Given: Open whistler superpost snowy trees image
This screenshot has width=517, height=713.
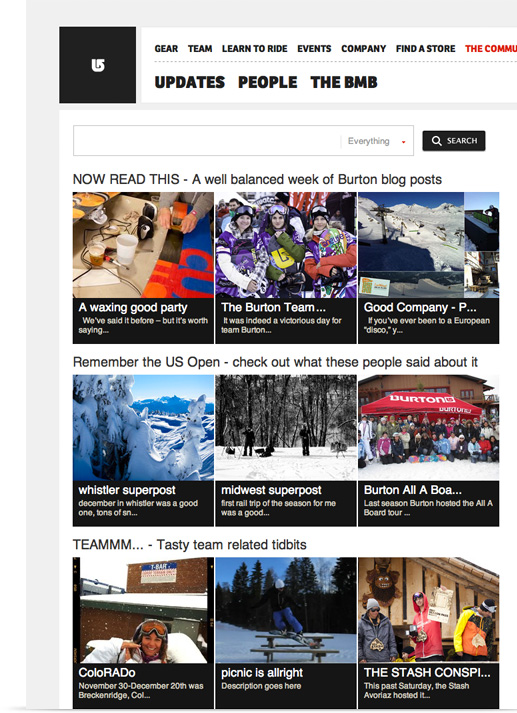Looking at the screenshot, I should [143, 427].
